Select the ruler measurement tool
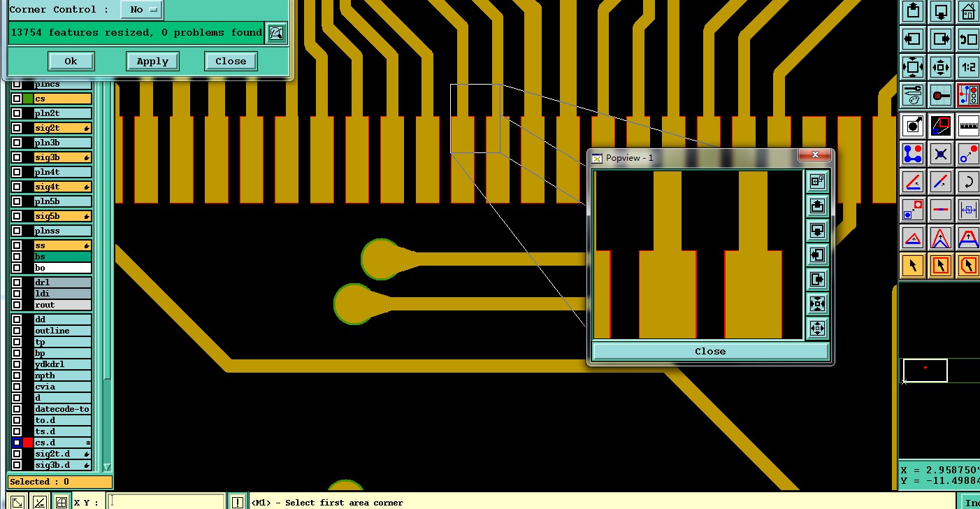The width and height of the screenshot is (980, 509). [x=968, y=126]
